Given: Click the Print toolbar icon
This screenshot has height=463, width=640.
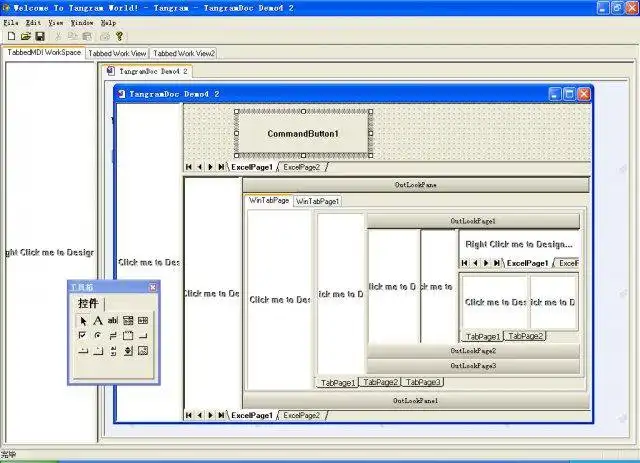Looking at the screenshot, I should (x=104, y=36).
